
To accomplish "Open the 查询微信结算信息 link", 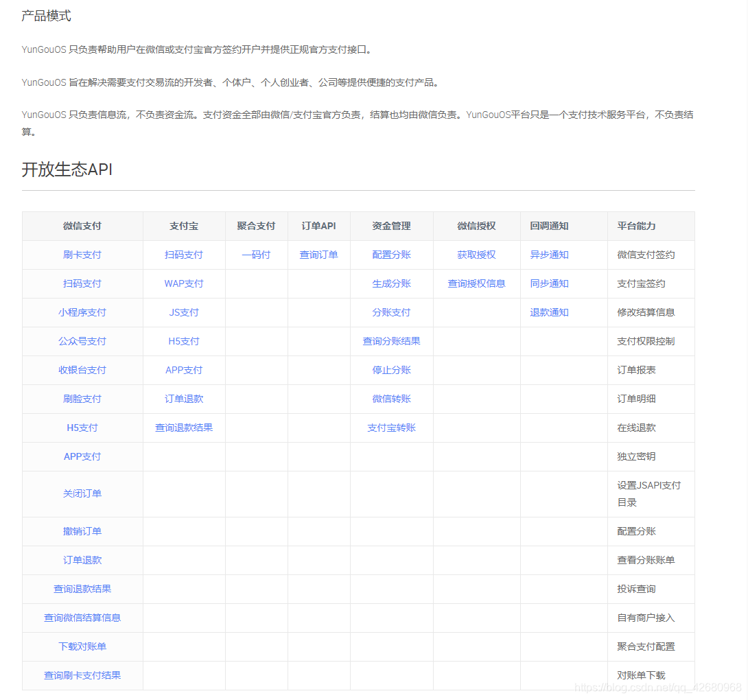I will [82, 618].
